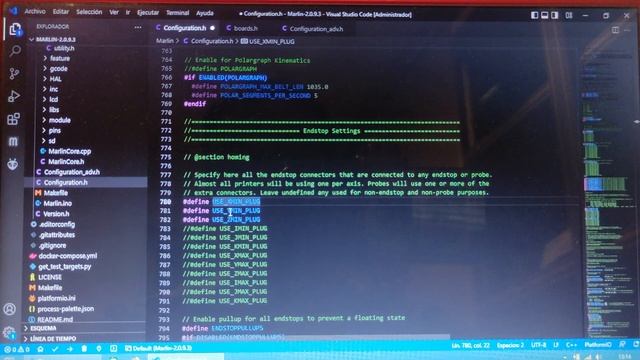Screen dimensions: 640x360
Task: Open the Ir menu
Action: coord(128,12)
